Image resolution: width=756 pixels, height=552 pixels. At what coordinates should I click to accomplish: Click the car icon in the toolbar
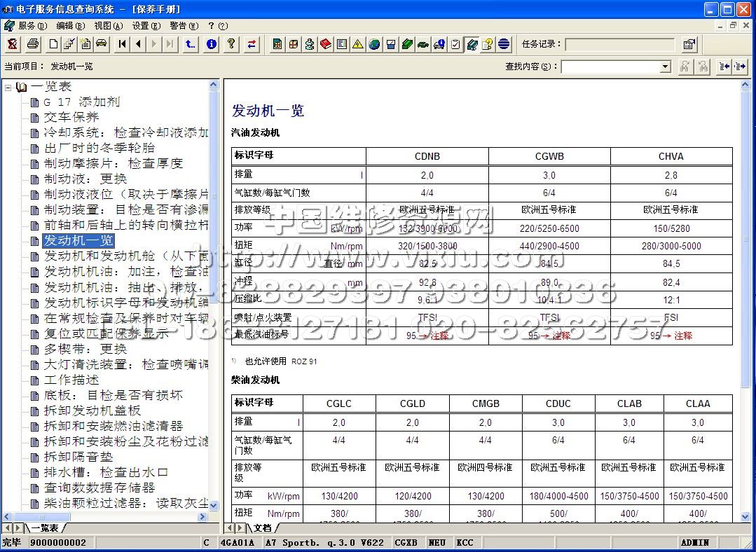point(102,44)
